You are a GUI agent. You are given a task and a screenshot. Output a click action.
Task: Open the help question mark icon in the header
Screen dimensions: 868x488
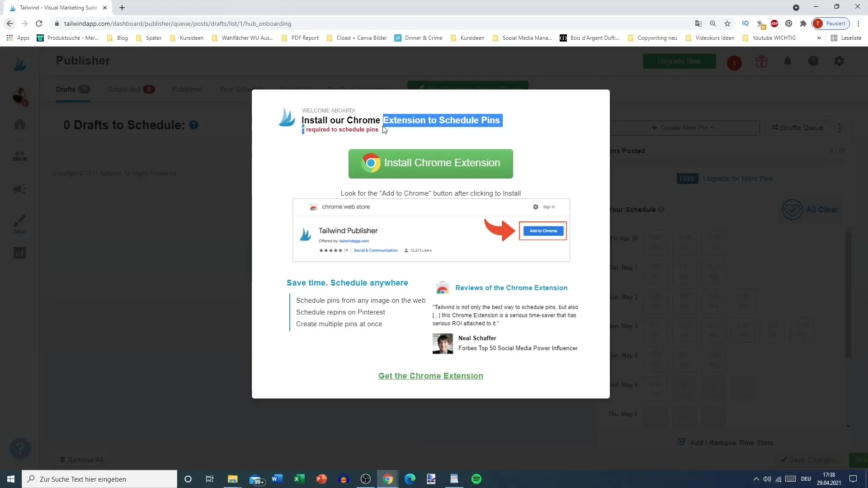813,61
